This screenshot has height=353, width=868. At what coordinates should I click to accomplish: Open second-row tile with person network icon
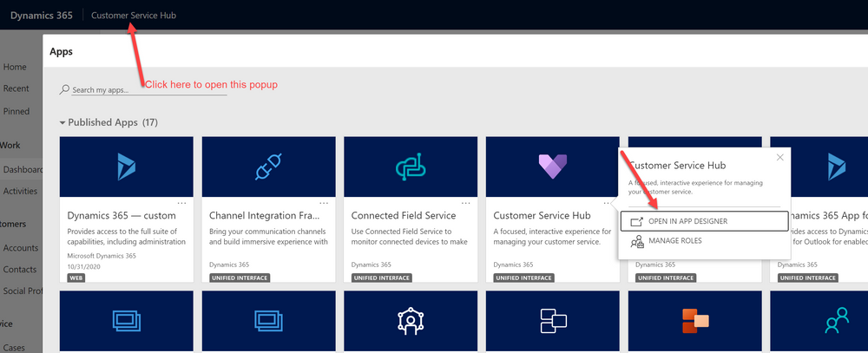coord(411,322)
